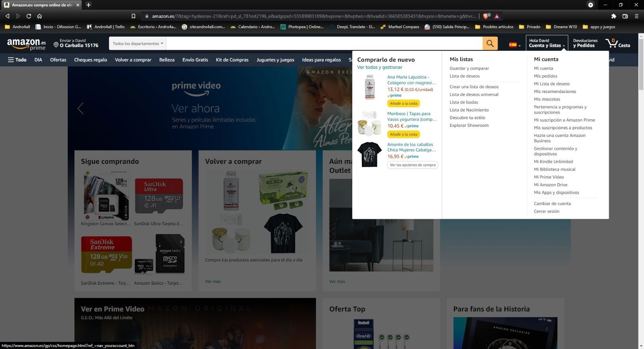Image resolution: width=644 pixels, height=349 pixels.
Task: Open the Dreame W10 bookmark folder
Action: click(561, 27)
